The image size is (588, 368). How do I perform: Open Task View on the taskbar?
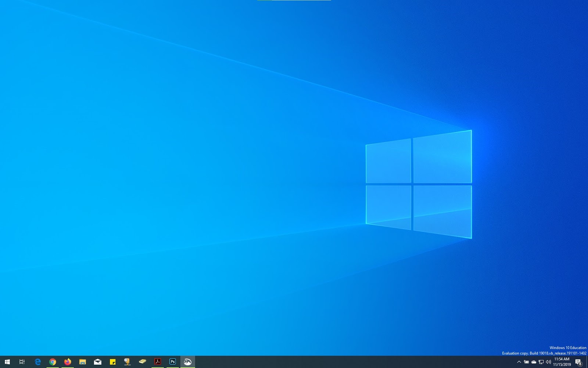tap(22, 362)
